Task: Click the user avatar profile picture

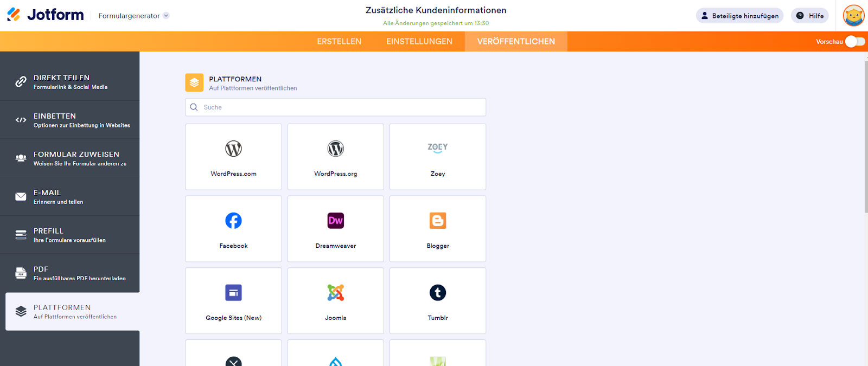Action: (853, 16)
